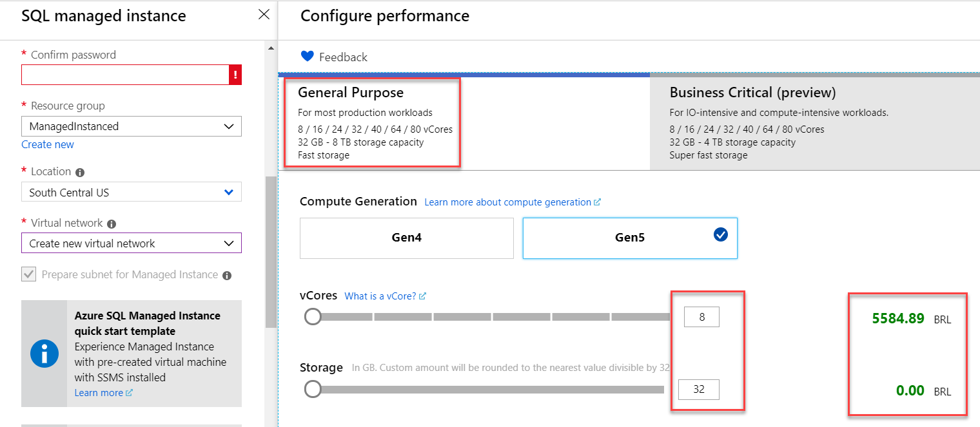The height and width of the screenshot is (427, 980).
Task: Click the Virtual network info icon
Action: click(x=112, y=224)
